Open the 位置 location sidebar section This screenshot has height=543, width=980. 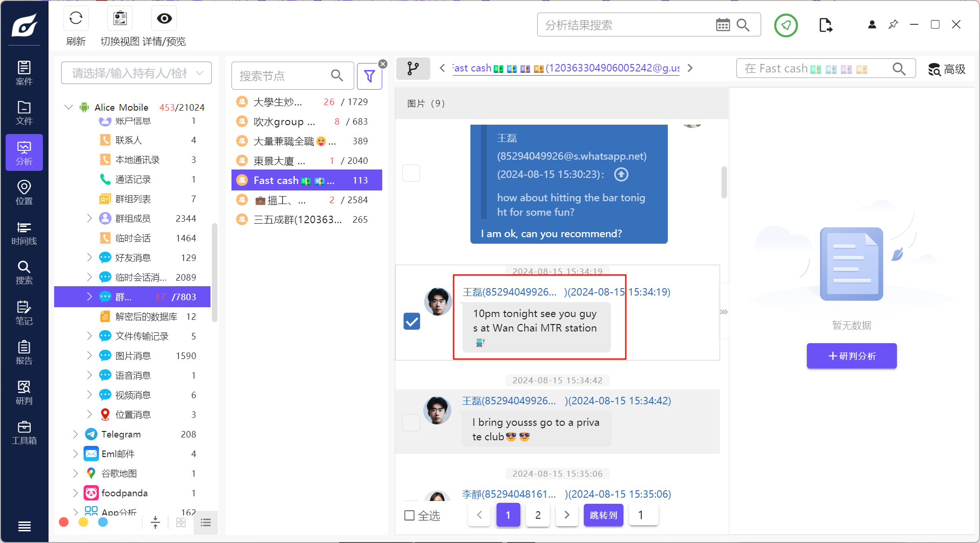[24, 193]
